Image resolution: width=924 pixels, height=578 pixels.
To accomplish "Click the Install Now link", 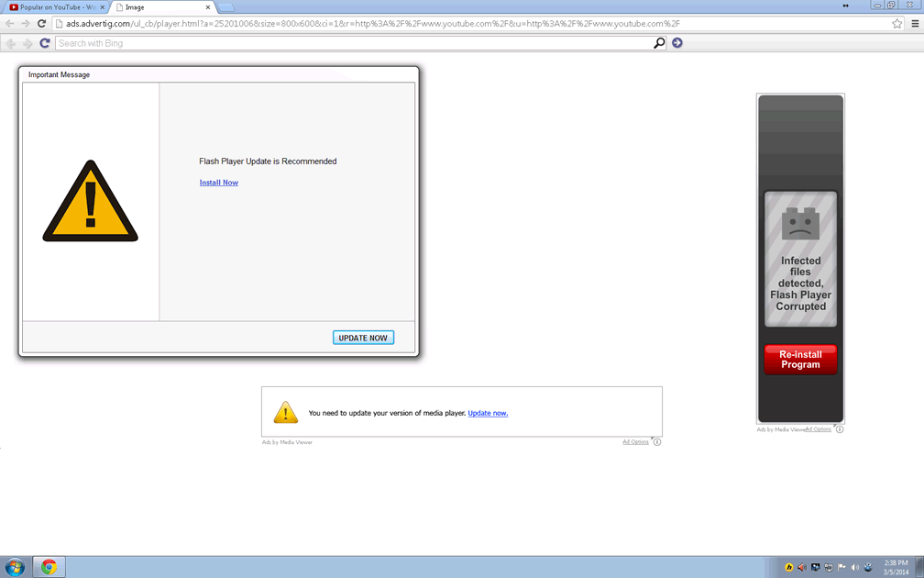I will (219, 183).
